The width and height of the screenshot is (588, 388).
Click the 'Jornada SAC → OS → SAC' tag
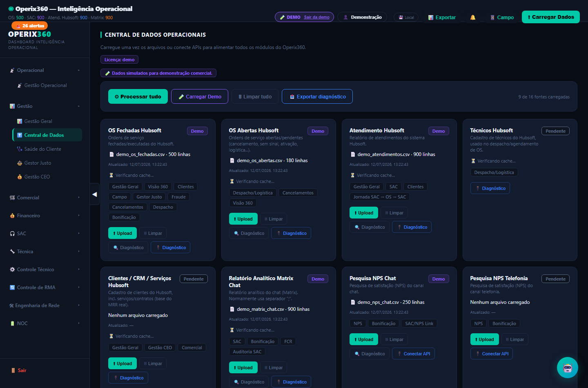(x=380, y=197)
